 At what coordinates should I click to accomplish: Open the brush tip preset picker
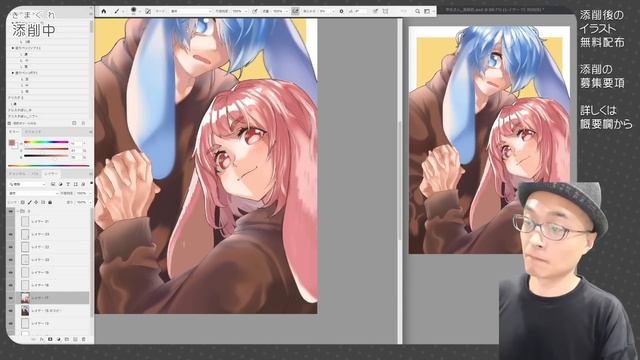point(134,11)
